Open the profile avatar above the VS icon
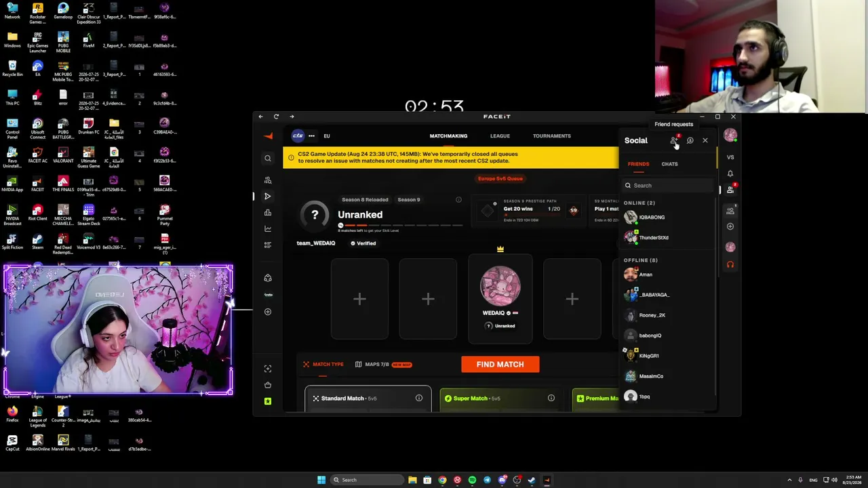This screenshot has height=488, width=868. coord(730,136)
